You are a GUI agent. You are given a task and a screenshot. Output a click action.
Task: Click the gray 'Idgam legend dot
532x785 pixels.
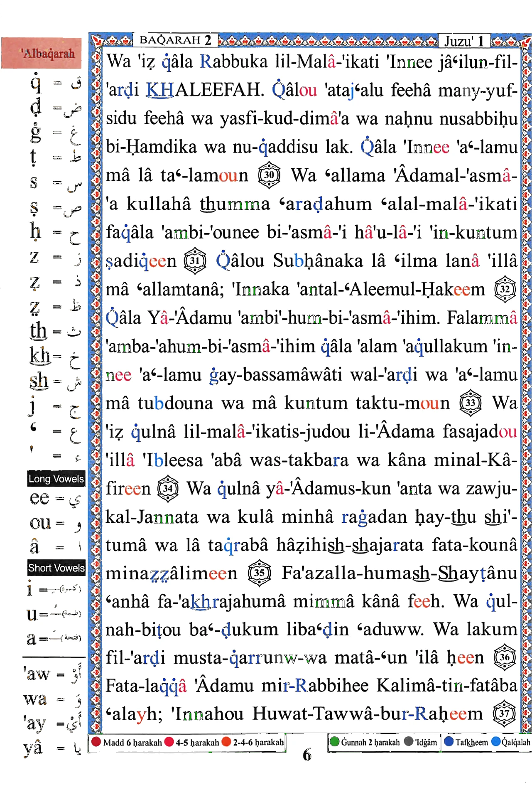(x=409, y=742)
